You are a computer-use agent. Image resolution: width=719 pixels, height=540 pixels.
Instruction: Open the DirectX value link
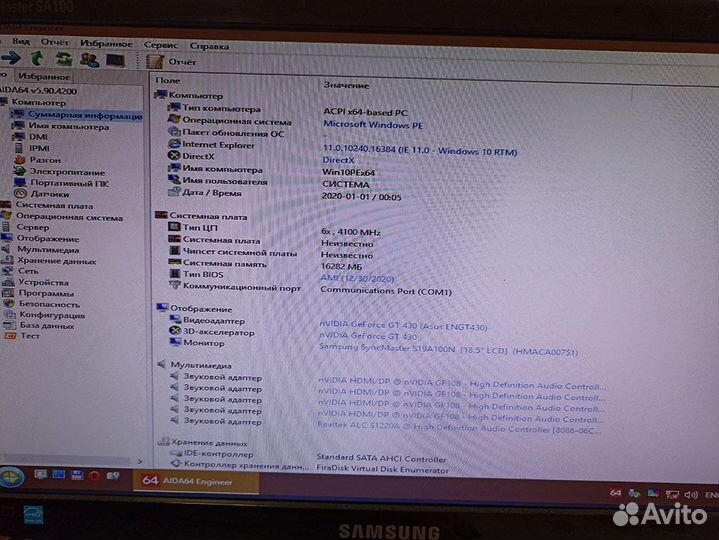pos(338,160)
